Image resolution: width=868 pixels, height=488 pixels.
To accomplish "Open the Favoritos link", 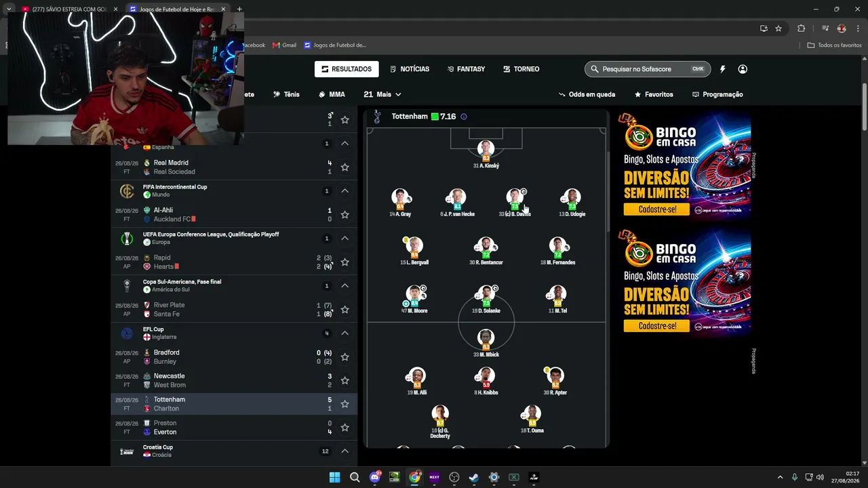I will point(654,95).
